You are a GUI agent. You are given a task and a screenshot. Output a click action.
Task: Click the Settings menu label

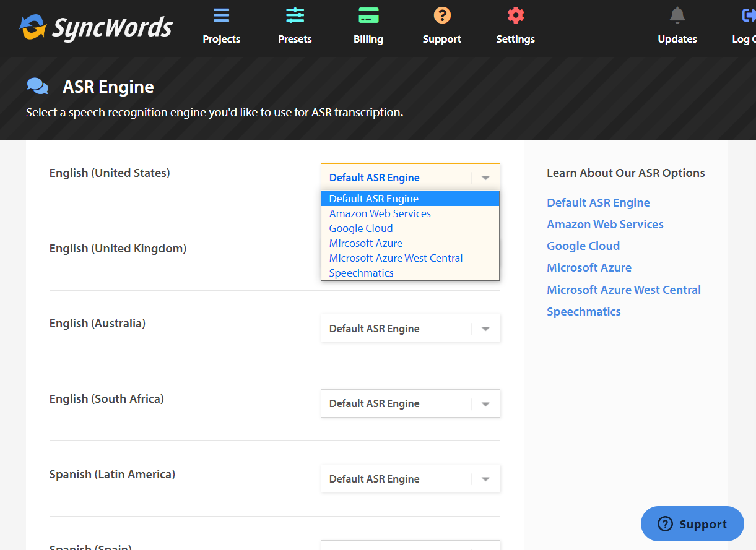coord(516,39)
